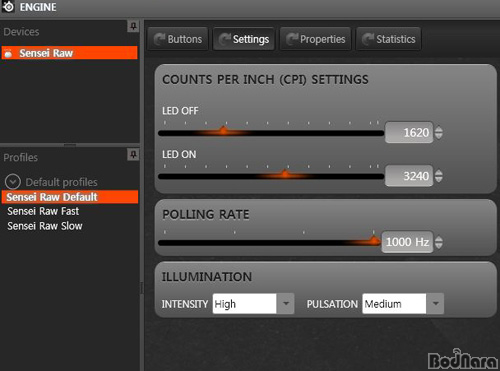Click the LED OFF value field 1620
The width and height of the screenshot is (500, 371).
(409, 132)
